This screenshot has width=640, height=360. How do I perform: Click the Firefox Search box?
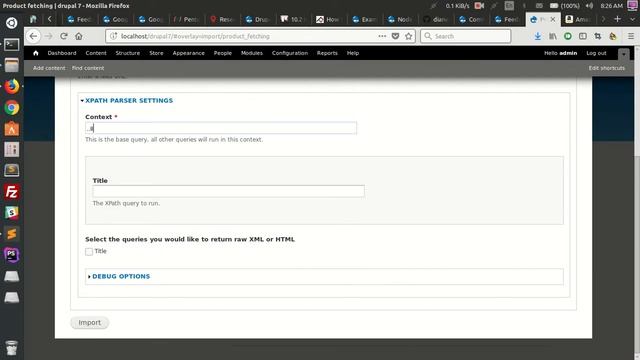click(x=466, y=36)
